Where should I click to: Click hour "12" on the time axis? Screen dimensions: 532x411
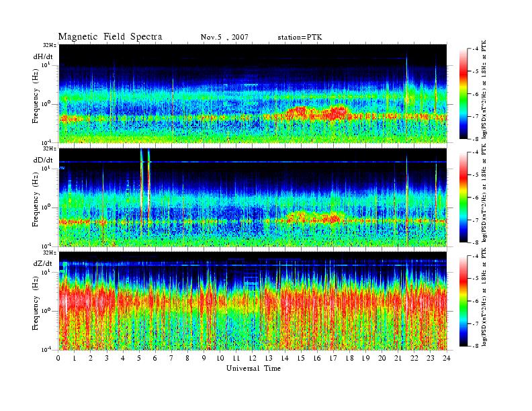point(253,358)
